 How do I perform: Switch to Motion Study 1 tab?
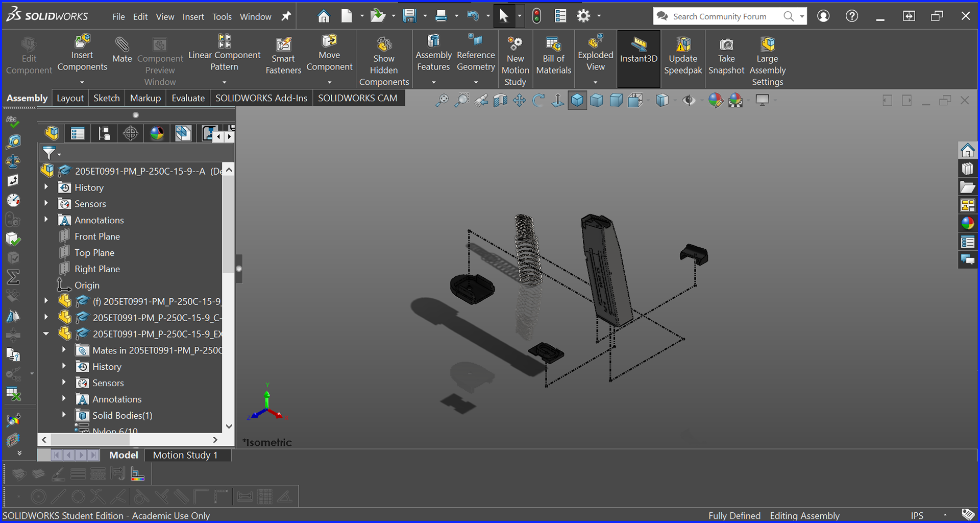pos(185,455)
